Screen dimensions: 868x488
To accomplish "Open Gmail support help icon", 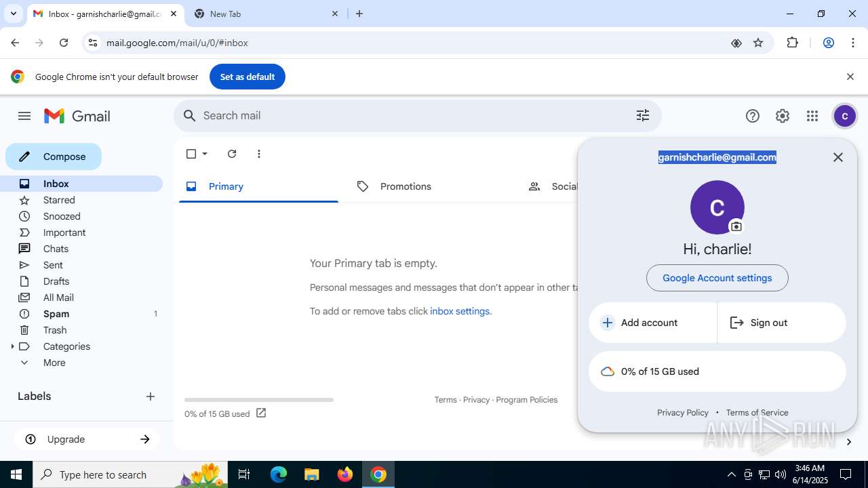I will (753, 116).
